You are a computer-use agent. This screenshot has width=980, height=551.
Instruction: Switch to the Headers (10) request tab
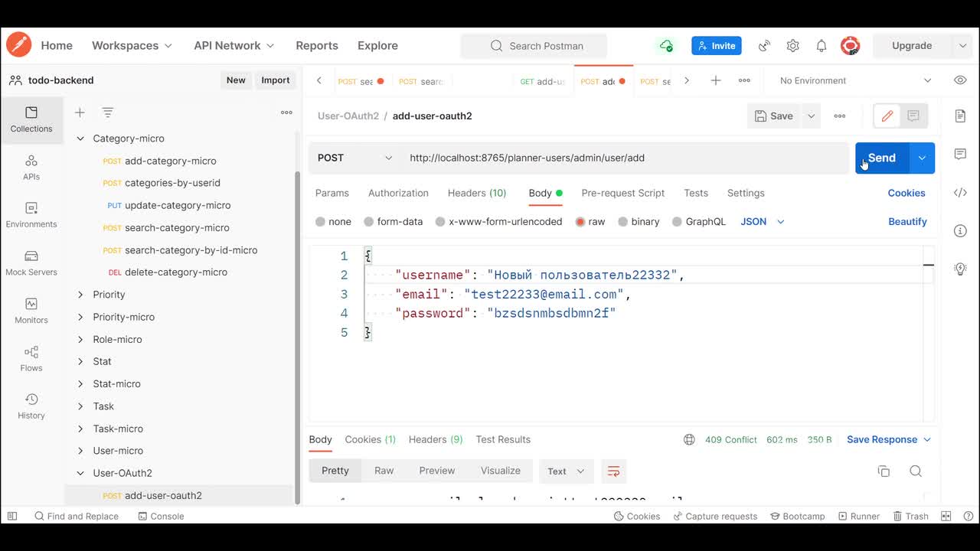pos(477,193)
